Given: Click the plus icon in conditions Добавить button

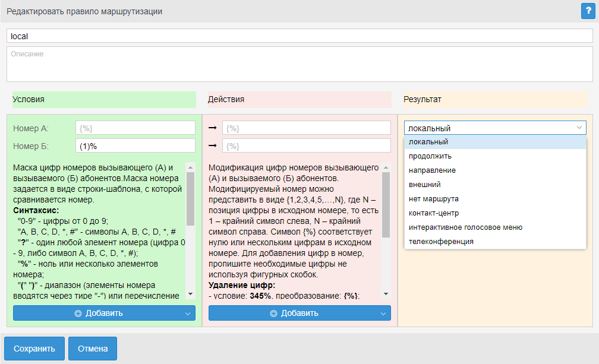Looking at the screenshot, I should pyautogui.click(x=78, y=314).
